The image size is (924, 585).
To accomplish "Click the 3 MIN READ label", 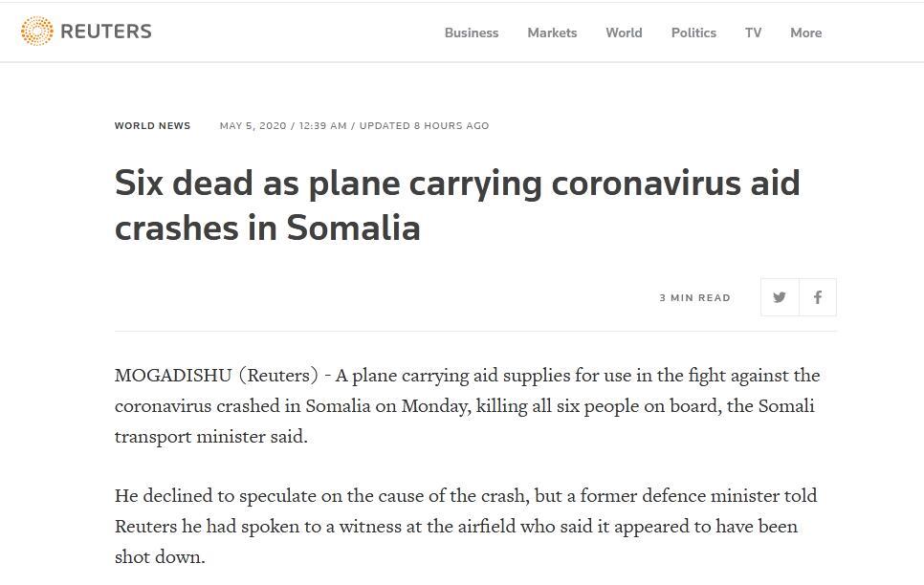I will [694, 297].
